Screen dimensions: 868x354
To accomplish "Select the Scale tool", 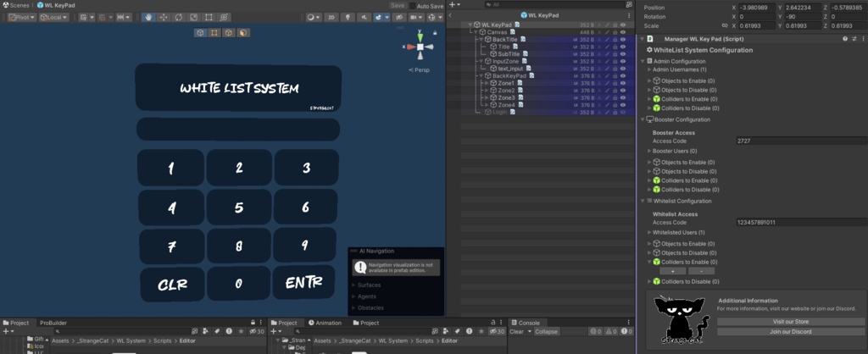I will (193, 17).
